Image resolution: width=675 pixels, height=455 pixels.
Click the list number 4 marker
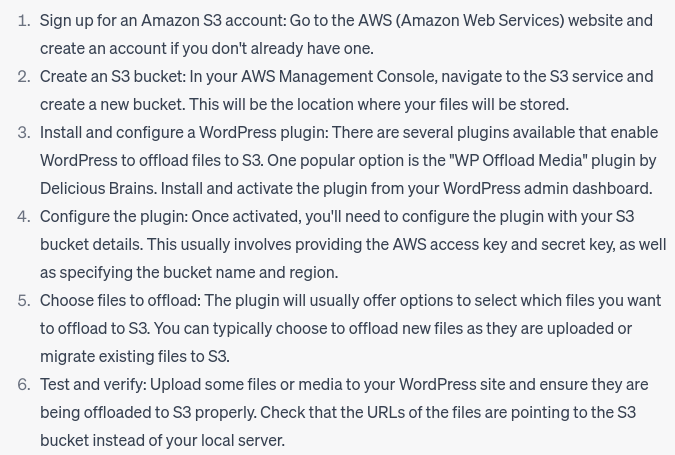click(x=25, y=217)
